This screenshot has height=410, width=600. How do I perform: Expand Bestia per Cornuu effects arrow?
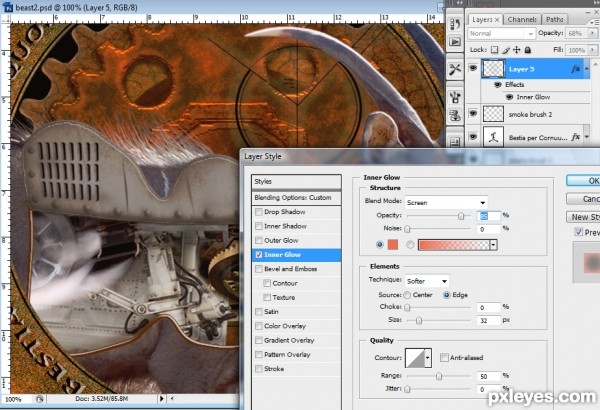tap(587, 137)
